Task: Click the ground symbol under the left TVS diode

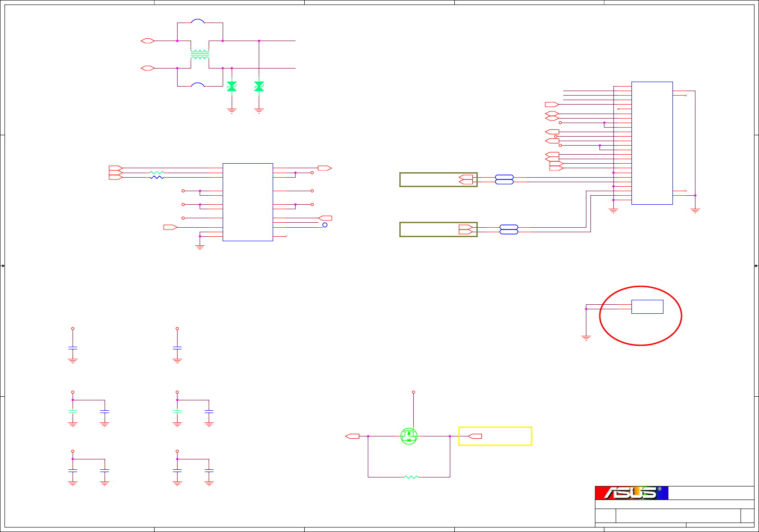Action: [x=232, y=110]
